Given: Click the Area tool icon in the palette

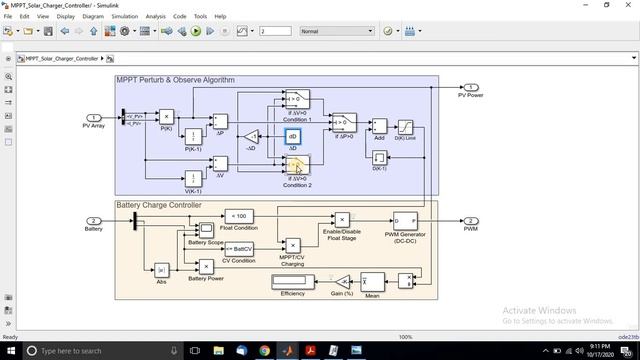Looking at the screenshot, I should (x=8, y=142).
